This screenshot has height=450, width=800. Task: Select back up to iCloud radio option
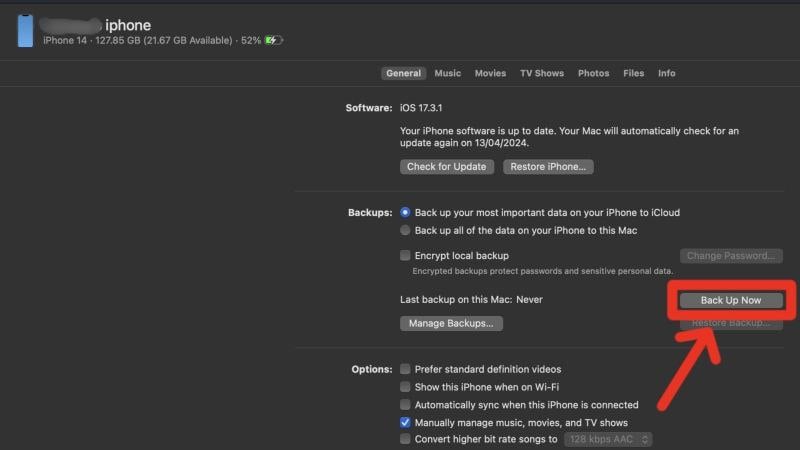[405, 212]
